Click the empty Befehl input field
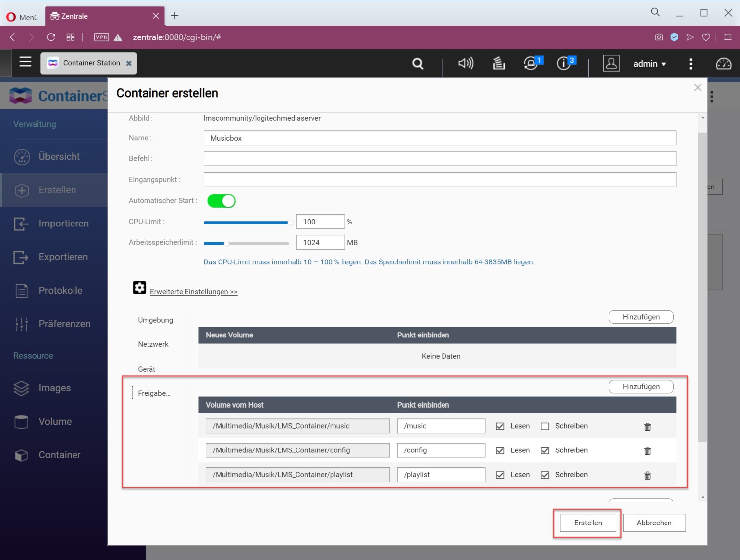This screenshot has height=560, width=740. tap(440, 159)
